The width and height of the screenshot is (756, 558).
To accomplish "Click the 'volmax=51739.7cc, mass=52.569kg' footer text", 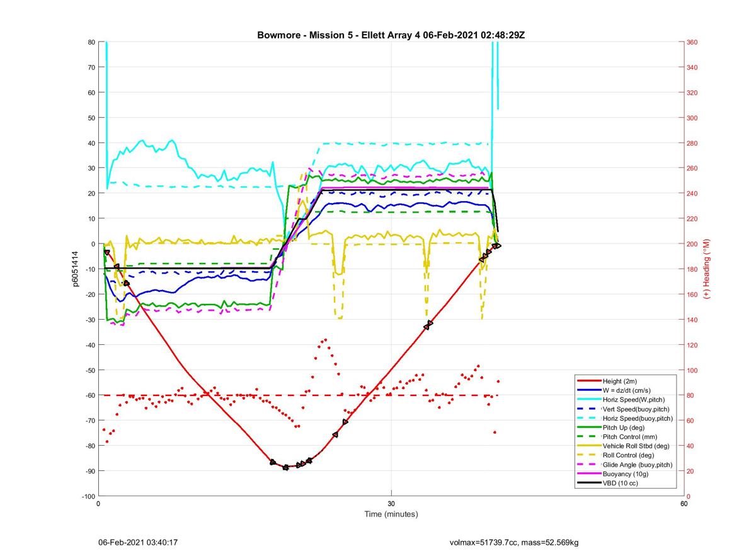I will (514, 542).
